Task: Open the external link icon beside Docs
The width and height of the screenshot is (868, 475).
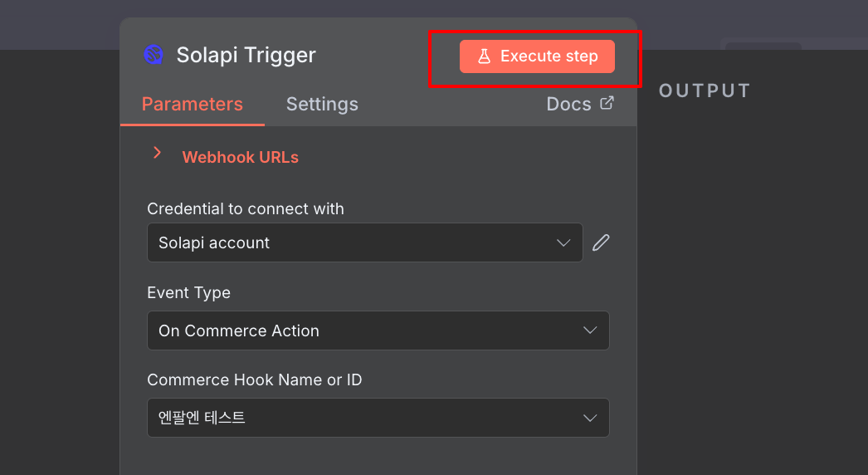Action: (607, 104)
